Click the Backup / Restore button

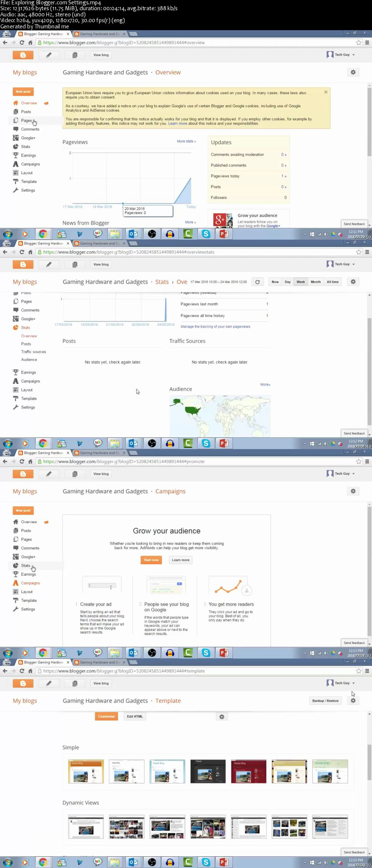325,701
